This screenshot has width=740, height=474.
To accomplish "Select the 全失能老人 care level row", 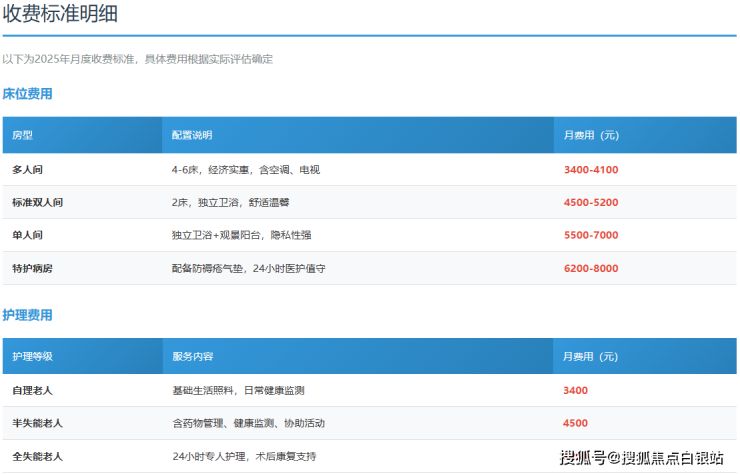I will tap(37, 457).
